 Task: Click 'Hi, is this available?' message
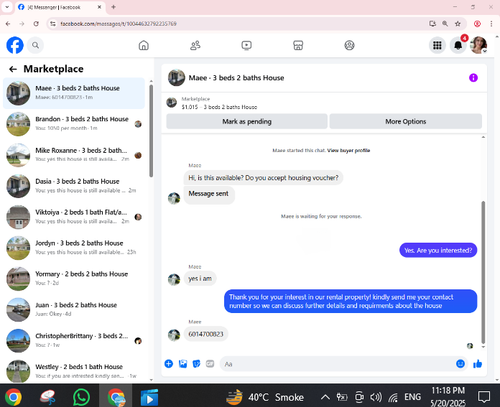coord(263,178)
